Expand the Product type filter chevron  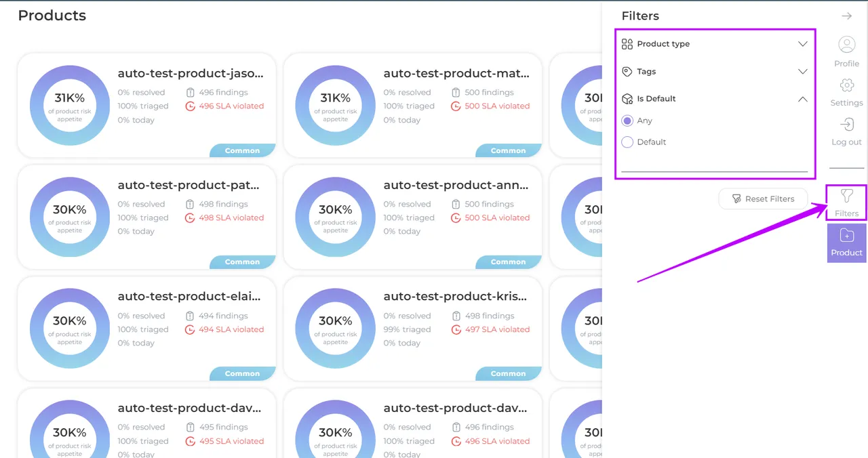803,44
